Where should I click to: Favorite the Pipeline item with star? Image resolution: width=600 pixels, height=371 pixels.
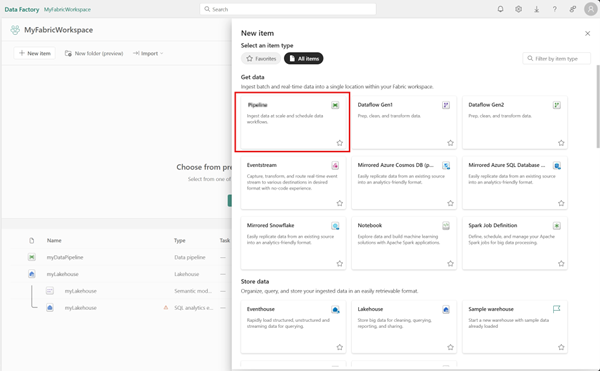point(339,143)
